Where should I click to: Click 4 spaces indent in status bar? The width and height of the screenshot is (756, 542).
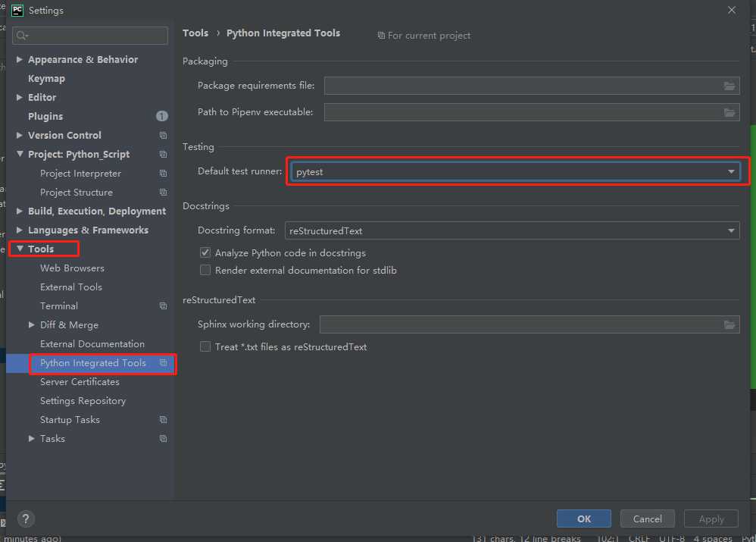point(713,538)
